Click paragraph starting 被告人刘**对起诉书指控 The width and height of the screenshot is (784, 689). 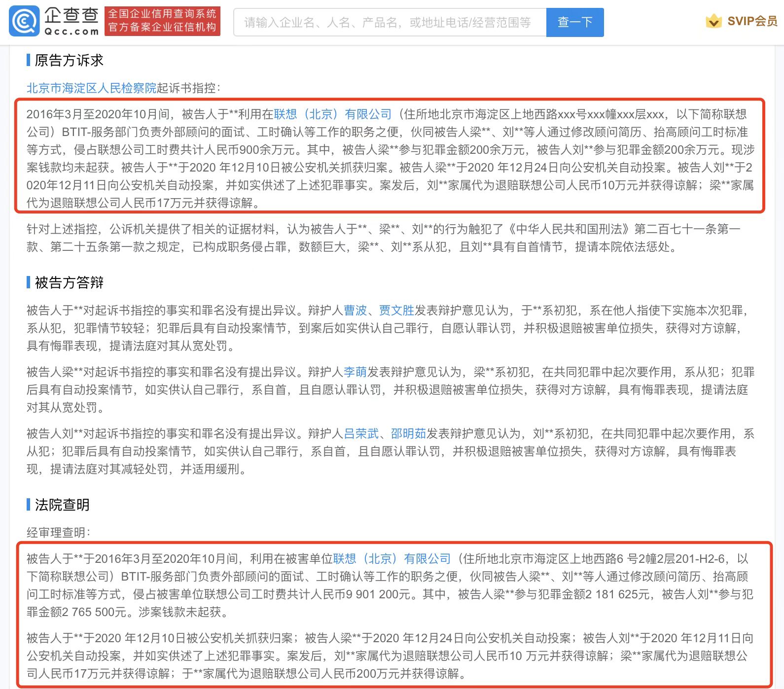(391, 451)
